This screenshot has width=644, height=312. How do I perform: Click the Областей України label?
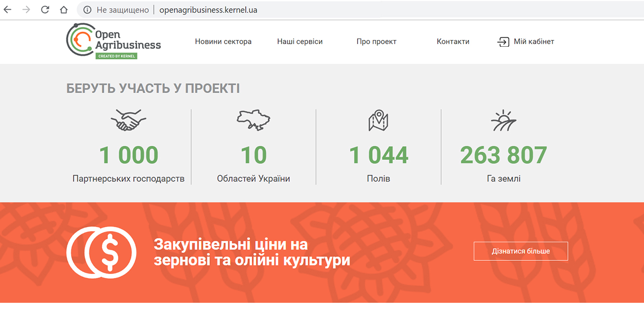click(254, 179)
